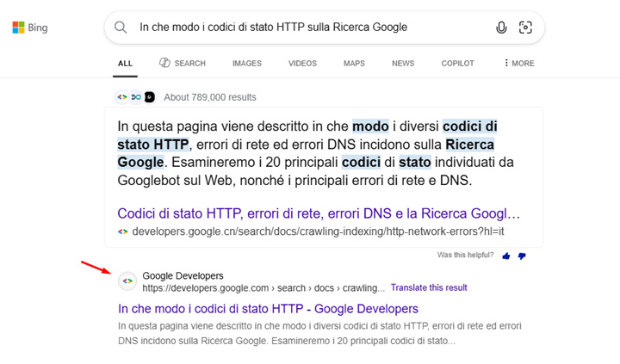Open featured snippet link Codici di stato HTTP
Image resolution: width=620 pixels, height=364 pixels.
[x=319, y=213]
